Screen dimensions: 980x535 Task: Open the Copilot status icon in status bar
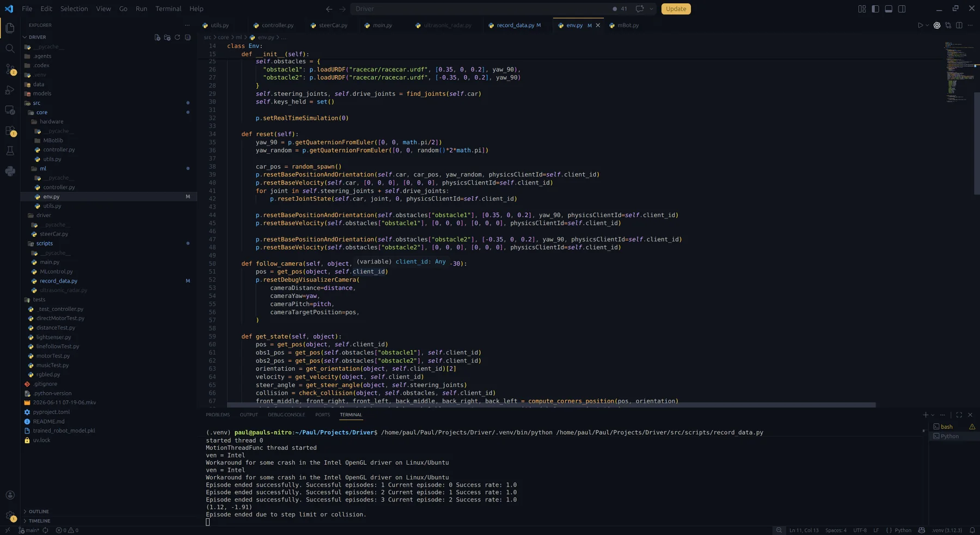(922, 530)
